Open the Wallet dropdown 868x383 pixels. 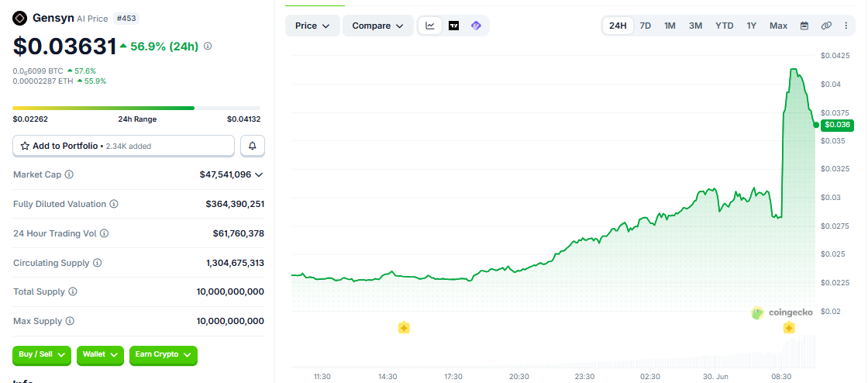tap(100, 354)
